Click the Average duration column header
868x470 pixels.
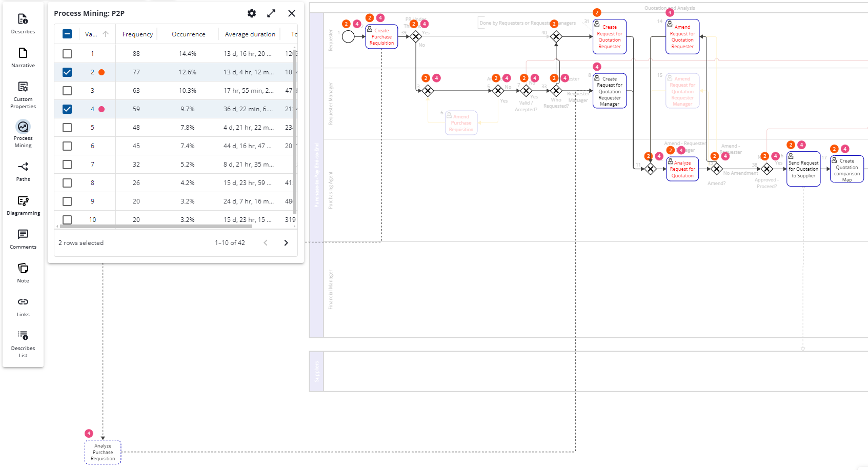coord(250,34)
